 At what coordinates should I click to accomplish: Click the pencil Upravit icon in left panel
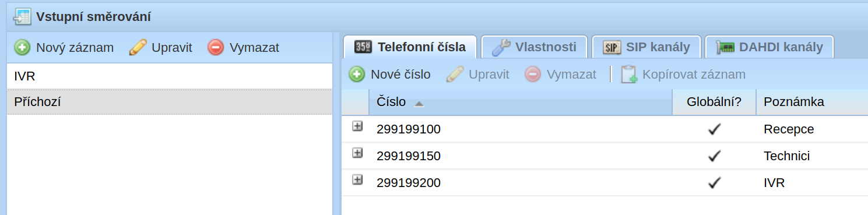[138, 48]
